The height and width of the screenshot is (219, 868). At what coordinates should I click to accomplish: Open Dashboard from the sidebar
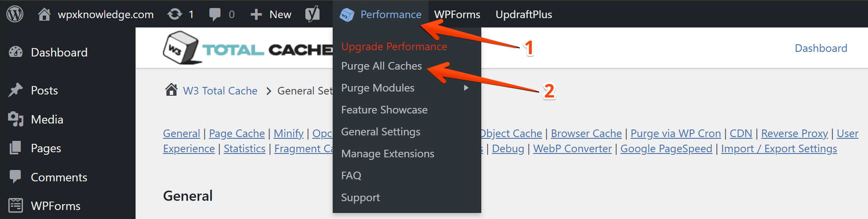pos(59,52)
